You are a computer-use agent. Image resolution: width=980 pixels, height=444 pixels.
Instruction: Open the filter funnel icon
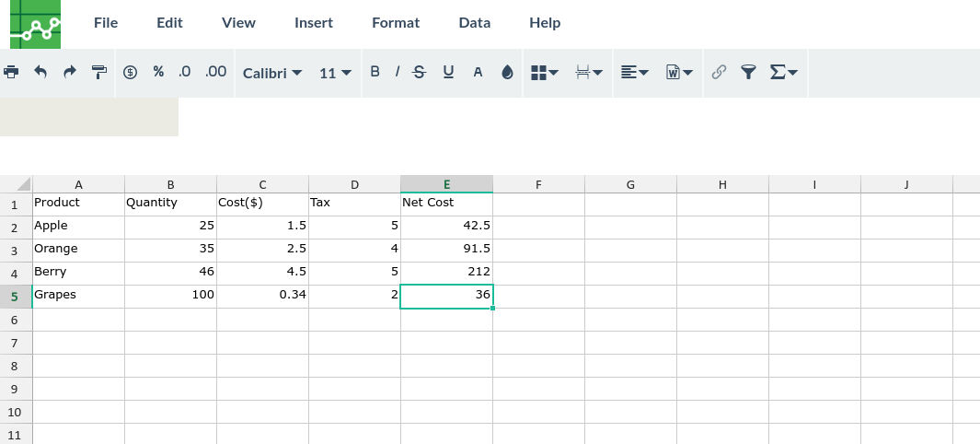click(x=748, y=73)
